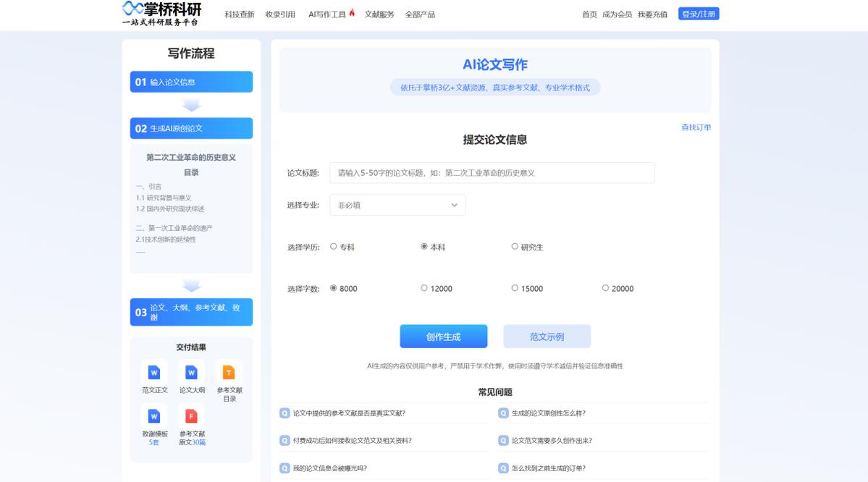
Task: Click the 致谢模板 Word icon
Action: pos(153,416)
